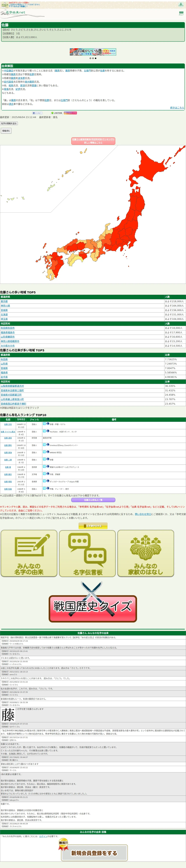The width and height of the screenshot is (186, 868).
Task: Click the globe icon in the 作家、評論家 row
Action: pyautogui.click(x=48, y=474)
